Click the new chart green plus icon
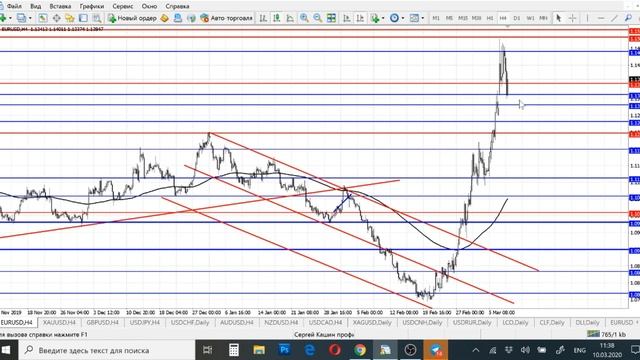This screenshot has height=360, width=640. point(3,18)
